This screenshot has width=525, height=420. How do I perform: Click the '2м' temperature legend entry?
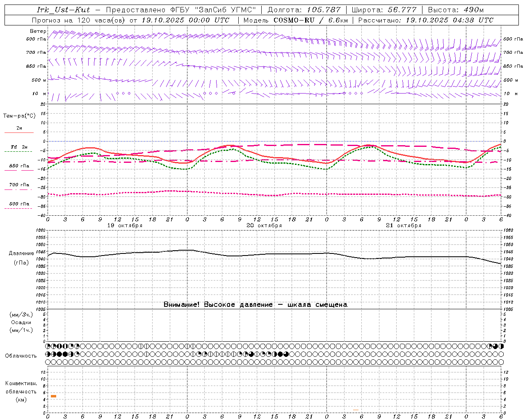19,128
